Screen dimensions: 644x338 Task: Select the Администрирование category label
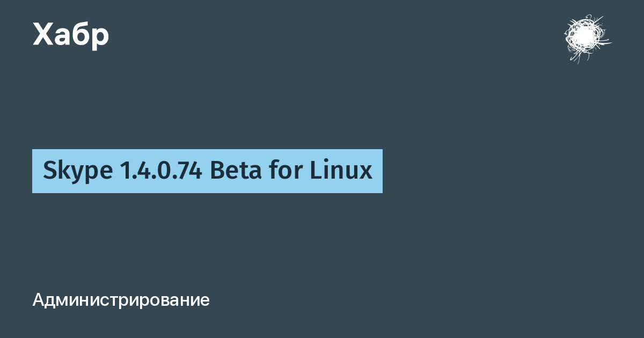pyautogui.click(x=121, y=300)
